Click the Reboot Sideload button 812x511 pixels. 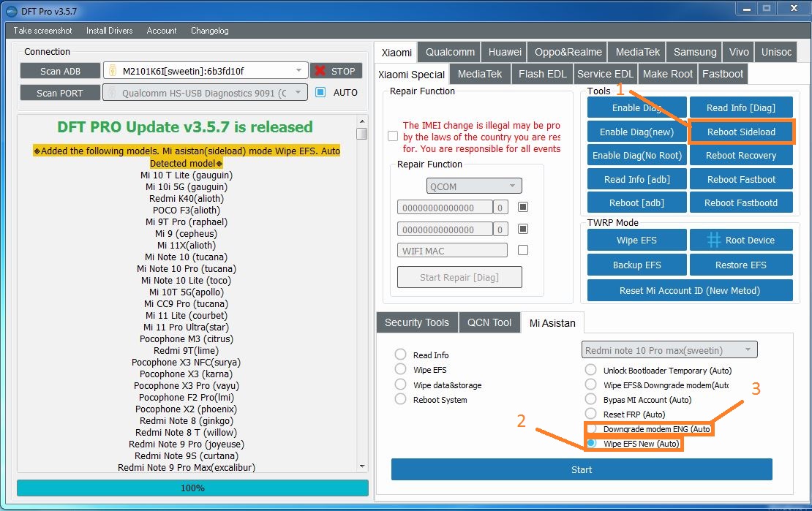click(741, 132)
